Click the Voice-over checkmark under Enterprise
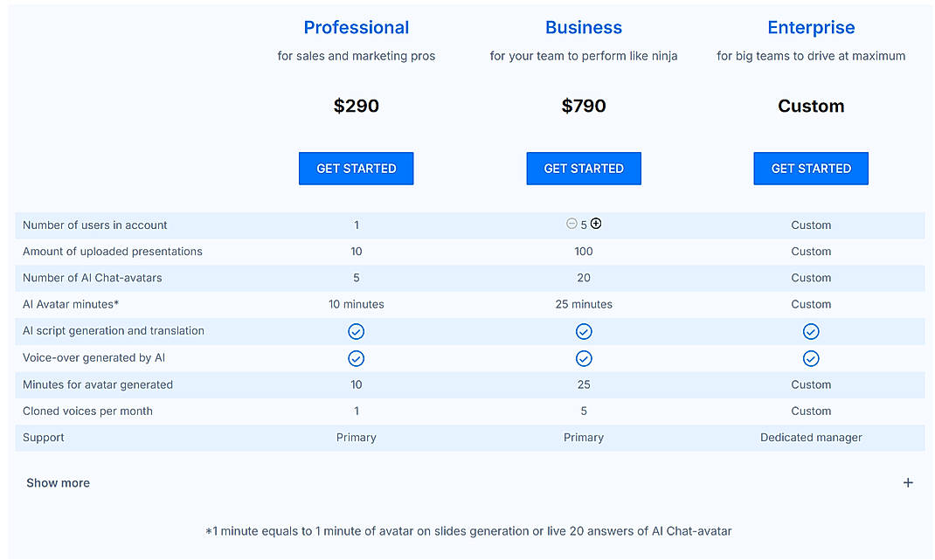 pyautogui.click(x=811, y=358)
